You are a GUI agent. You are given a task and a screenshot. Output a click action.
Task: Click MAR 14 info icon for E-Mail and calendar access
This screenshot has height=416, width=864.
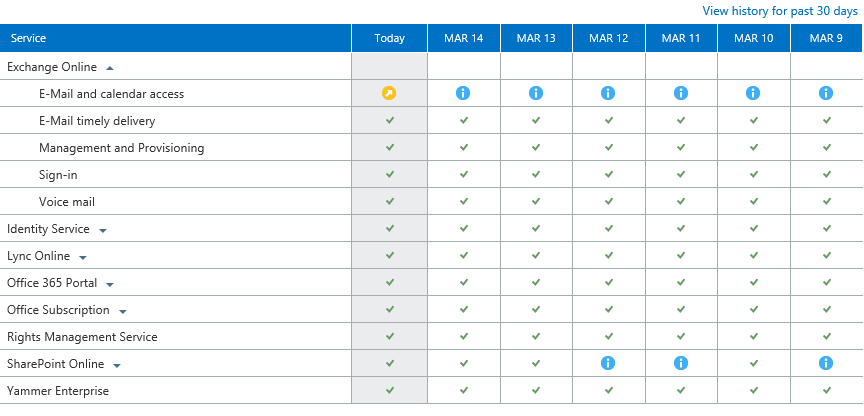tap(463, 93)
